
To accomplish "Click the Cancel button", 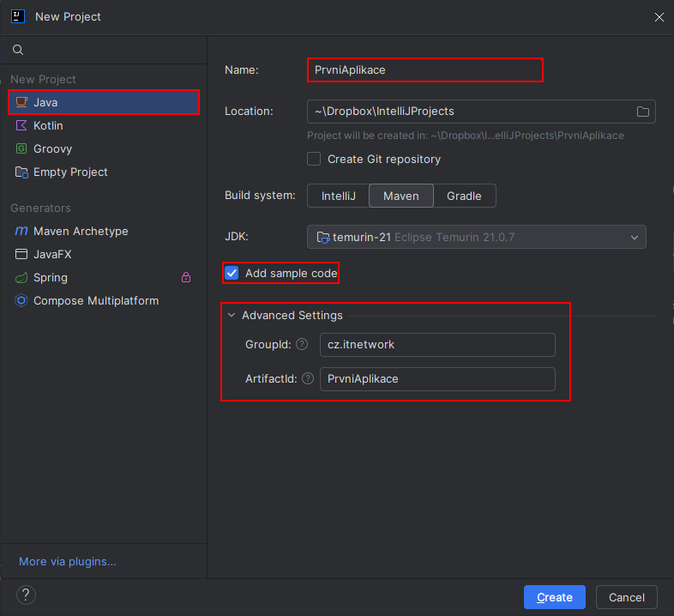I will pyautogui.click(x=626, y=597).
